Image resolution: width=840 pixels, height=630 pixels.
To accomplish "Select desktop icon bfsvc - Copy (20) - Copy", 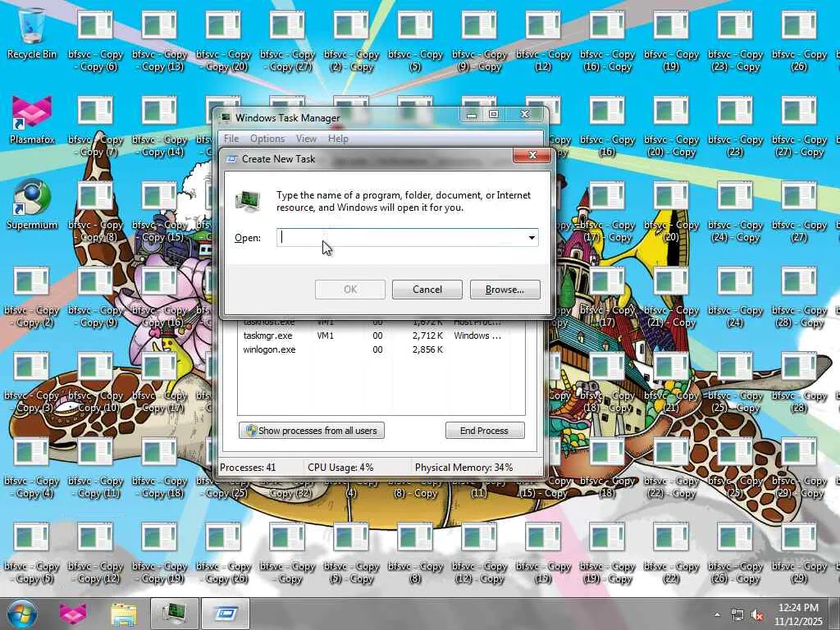I will 671,126.
